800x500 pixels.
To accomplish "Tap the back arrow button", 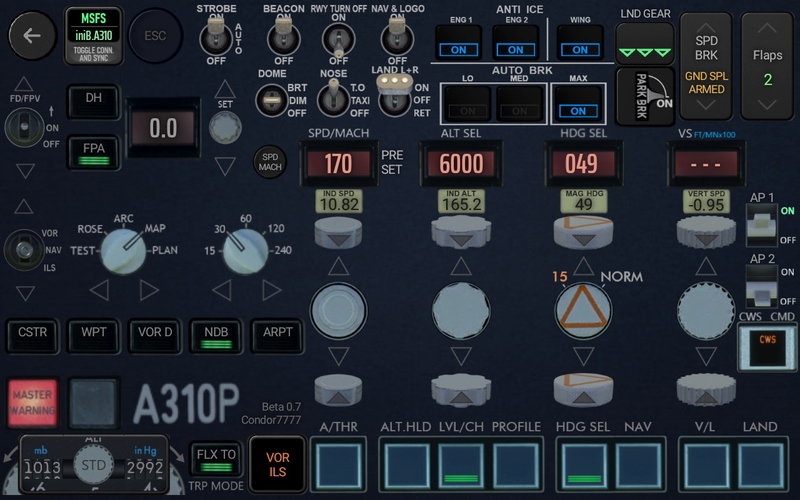I will click(x=32, y=36).
